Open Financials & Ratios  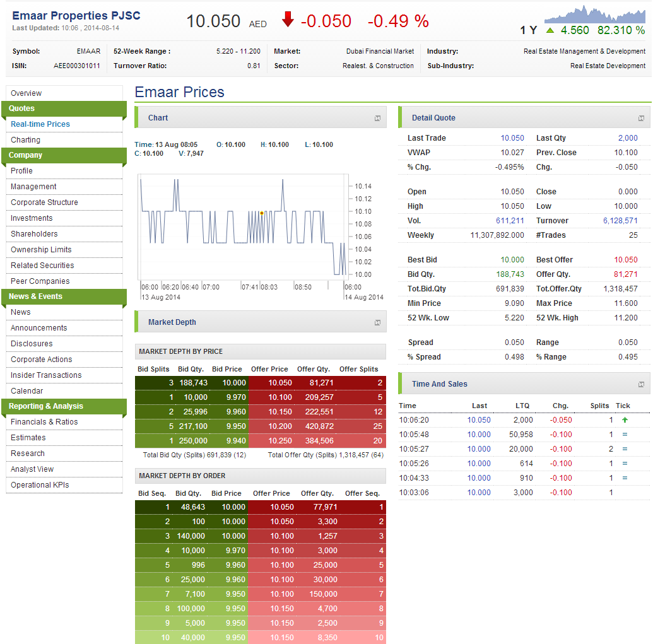pyautogui.click(x=44, y=422)
